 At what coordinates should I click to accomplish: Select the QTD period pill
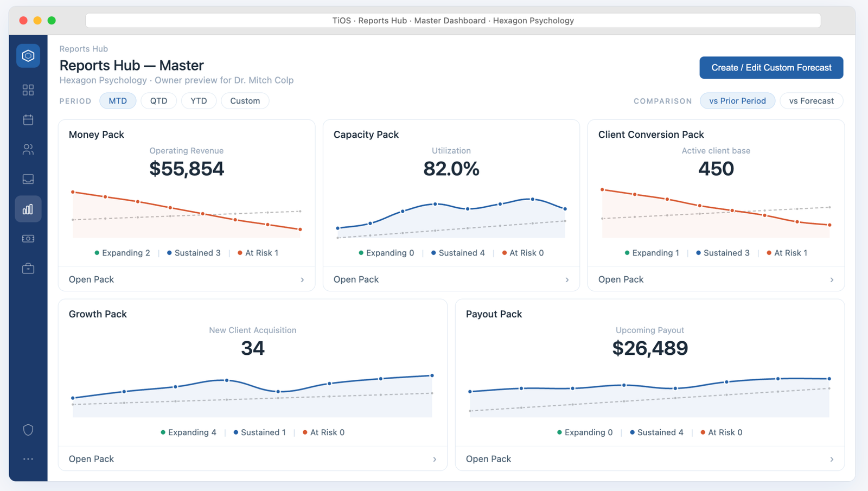[x=159, y=101]
